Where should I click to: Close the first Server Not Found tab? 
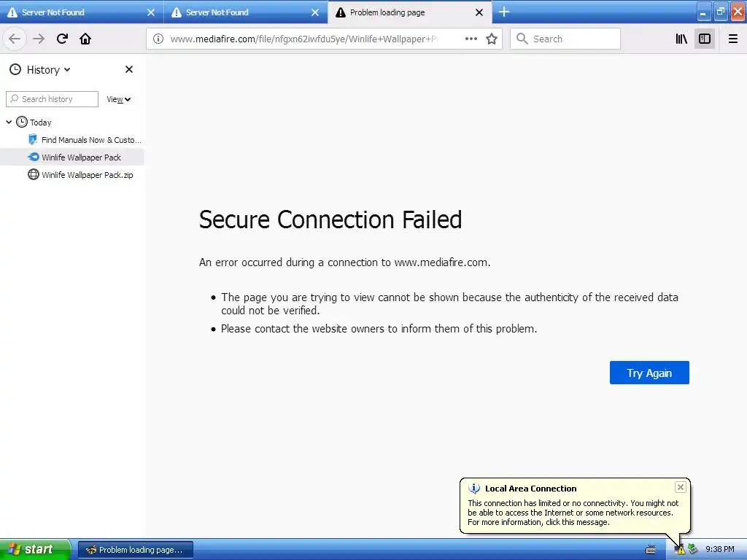[x=151, y=12]
